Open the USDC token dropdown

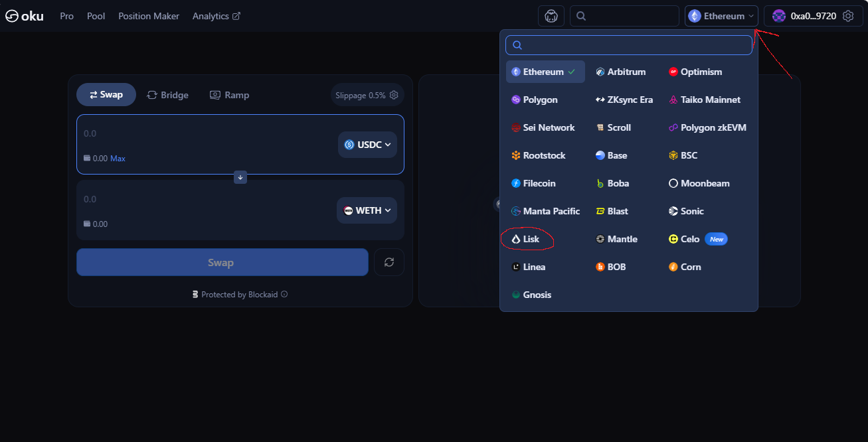tap(367, 145)
